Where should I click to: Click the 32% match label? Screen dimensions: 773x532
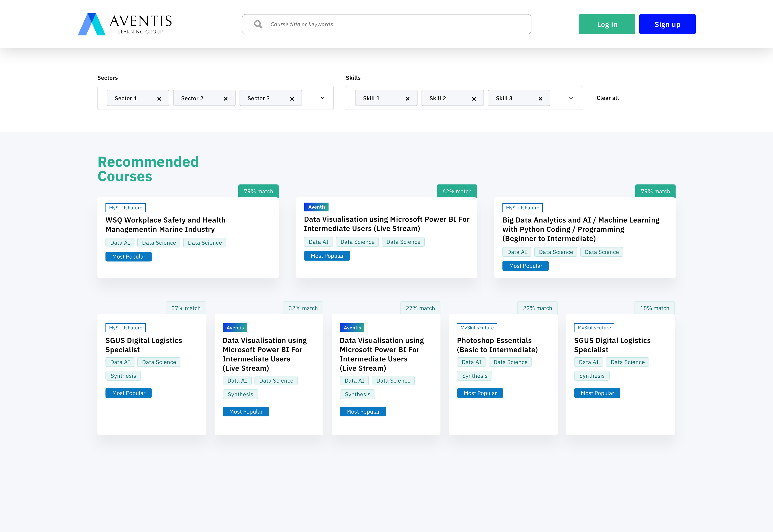(x=303, y=308)
